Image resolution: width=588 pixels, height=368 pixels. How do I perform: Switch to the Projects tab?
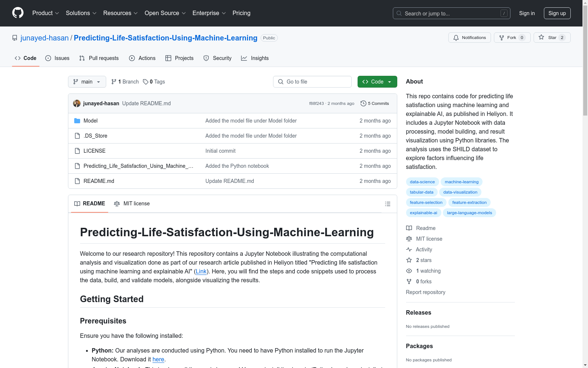pyautogui.click(x=179, y=58)
